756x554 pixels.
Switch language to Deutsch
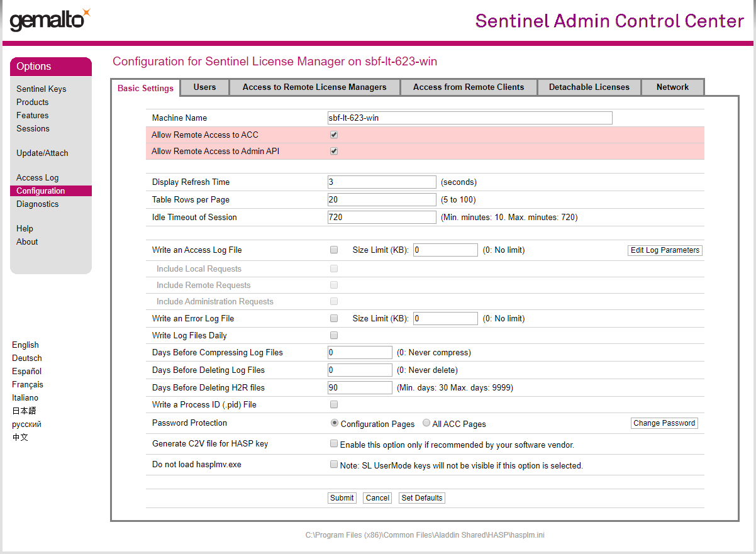27,358
